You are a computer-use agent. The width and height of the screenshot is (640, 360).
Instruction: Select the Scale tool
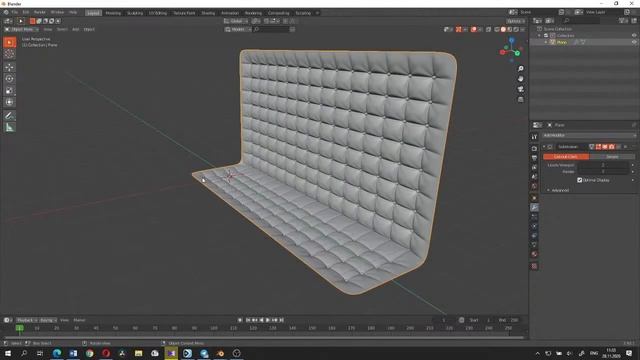[10, 91]
